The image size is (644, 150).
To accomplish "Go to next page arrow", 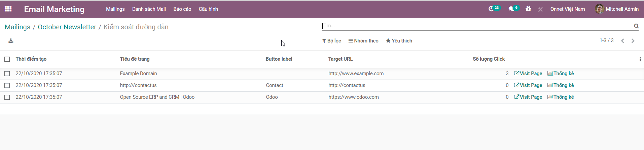I will pos(633,41).
